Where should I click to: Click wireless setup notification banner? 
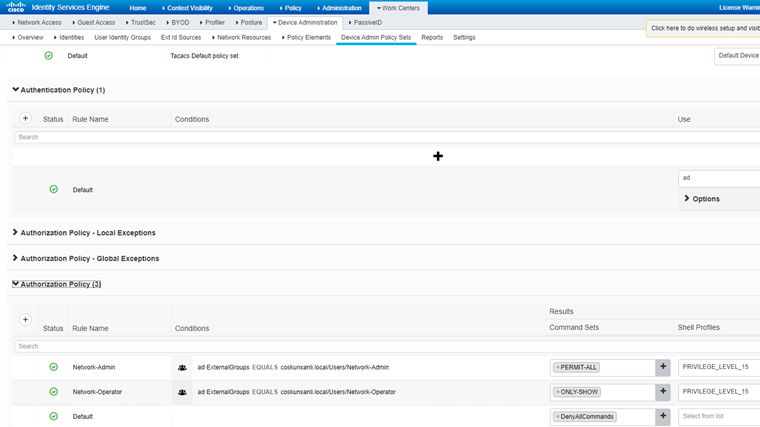[703, 28]
